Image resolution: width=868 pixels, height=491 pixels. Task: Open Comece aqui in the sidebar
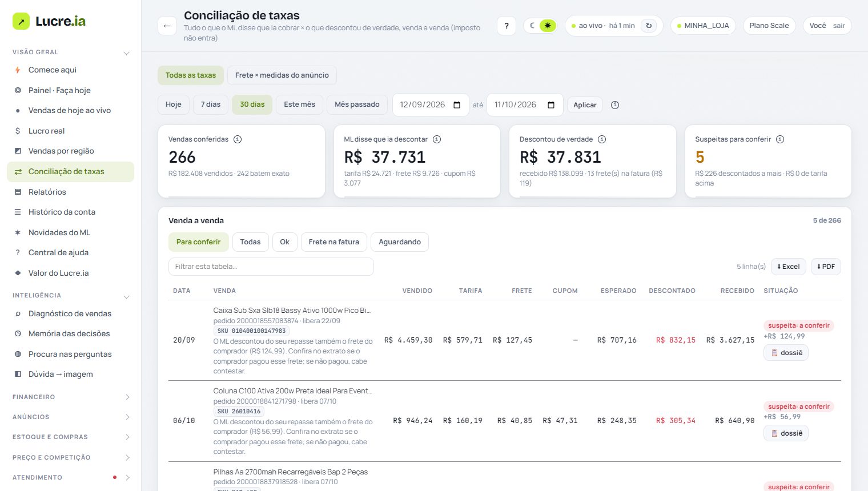(70, 70)
